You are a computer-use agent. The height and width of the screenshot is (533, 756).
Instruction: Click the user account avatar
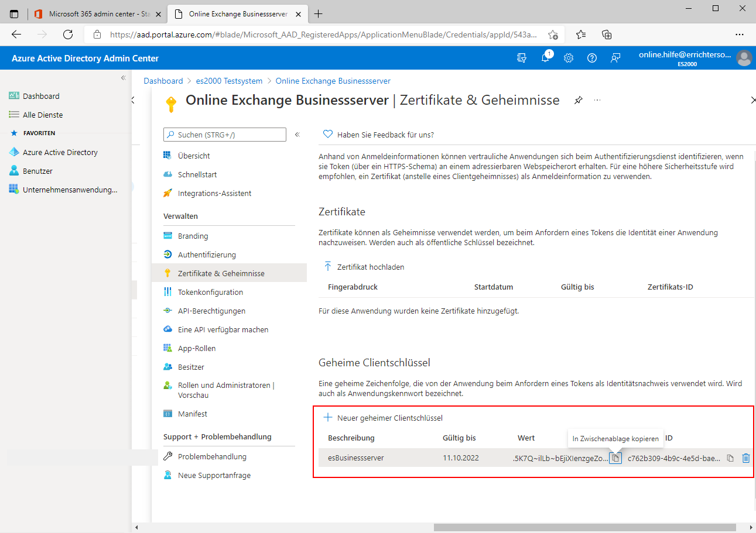744,58
